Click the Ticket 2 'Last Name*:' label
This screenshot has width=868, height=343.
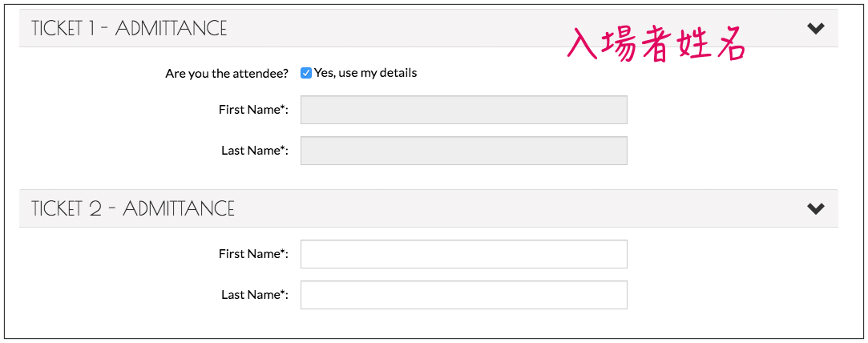pyautogui.click(x=255, y=295)
